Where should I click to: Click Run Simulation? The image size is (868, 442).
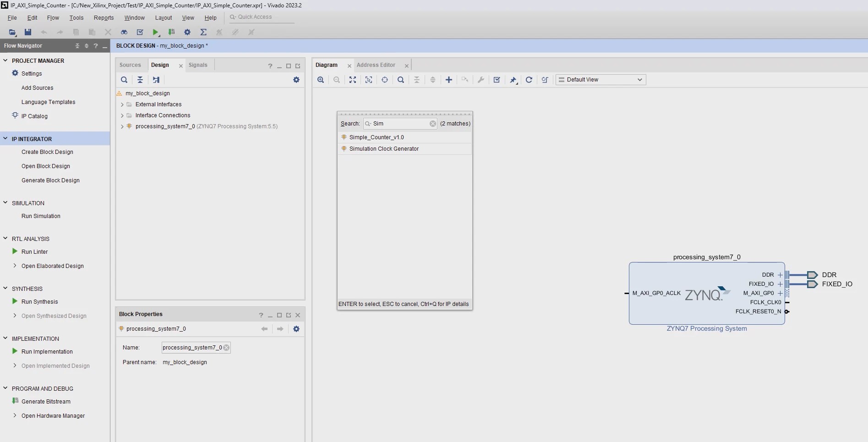[41, 216]
